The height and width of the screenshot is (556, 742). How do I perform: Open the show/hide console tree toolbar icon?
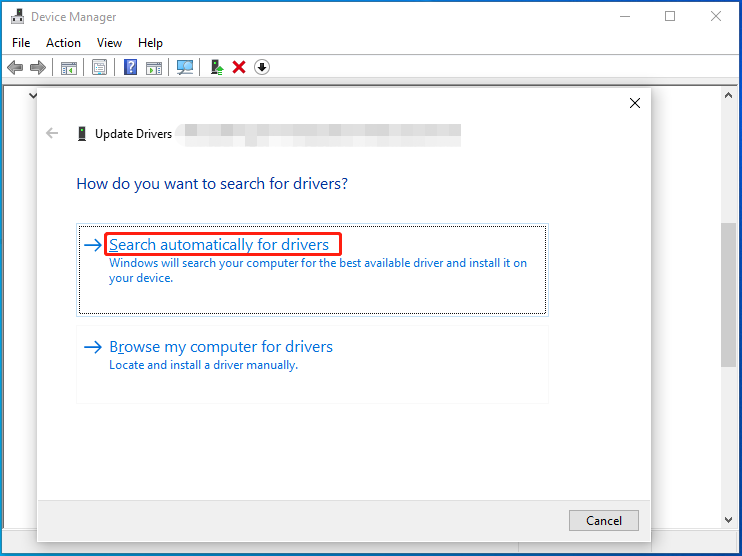coord(69,67)
